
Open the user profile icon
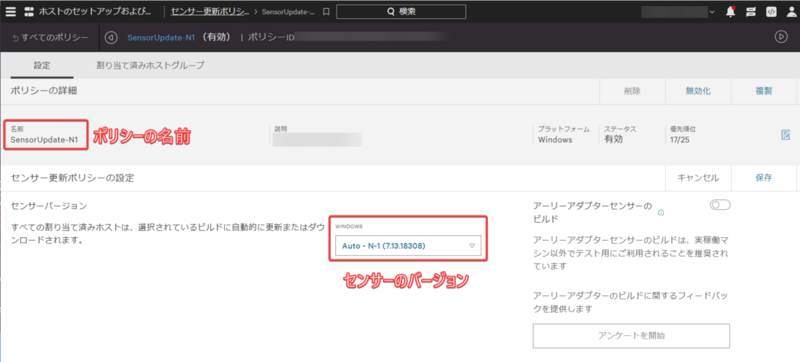[791, 12]
